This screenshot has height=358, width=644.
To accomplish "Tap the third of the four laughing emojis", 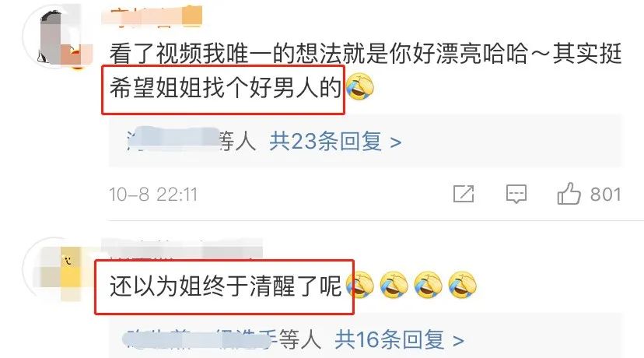I will tap(428, 285).
